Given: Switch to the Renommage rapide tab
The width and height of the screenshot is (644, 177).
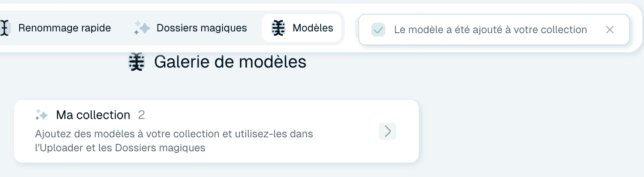Looking at the screenshot, I should (x=56, y=28).
